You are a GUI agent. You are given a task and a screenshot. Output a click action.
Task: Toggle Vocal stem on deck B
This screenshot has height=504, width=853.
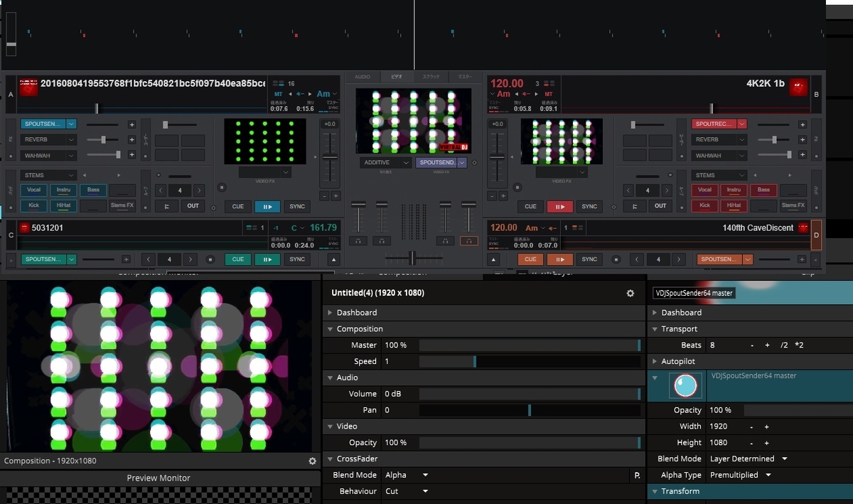[704, 190]
